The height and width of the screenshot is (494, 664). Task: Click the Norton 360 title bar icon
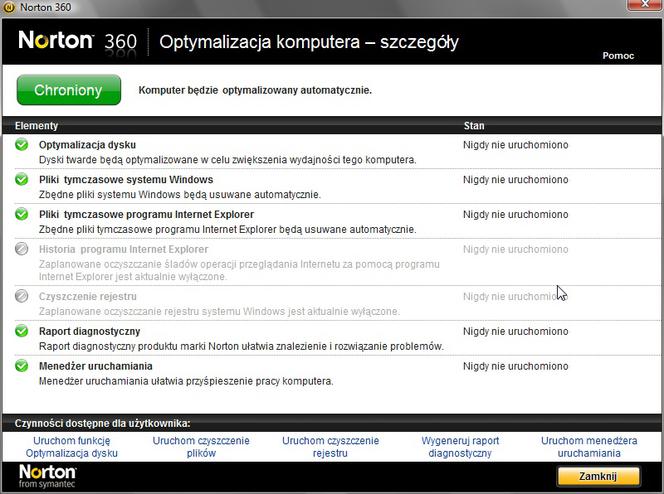pos(9,7)
